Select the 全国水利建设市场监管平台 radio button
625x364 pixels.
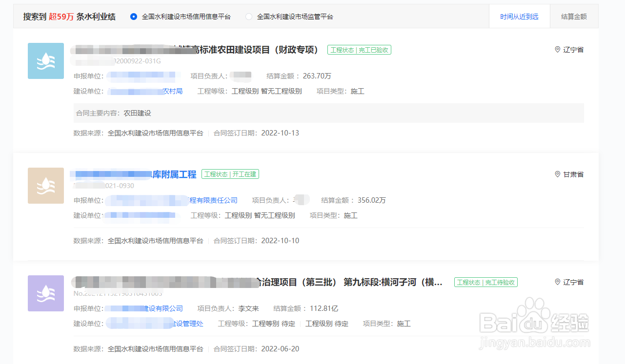pyautogui.click(x=248, y=16)
